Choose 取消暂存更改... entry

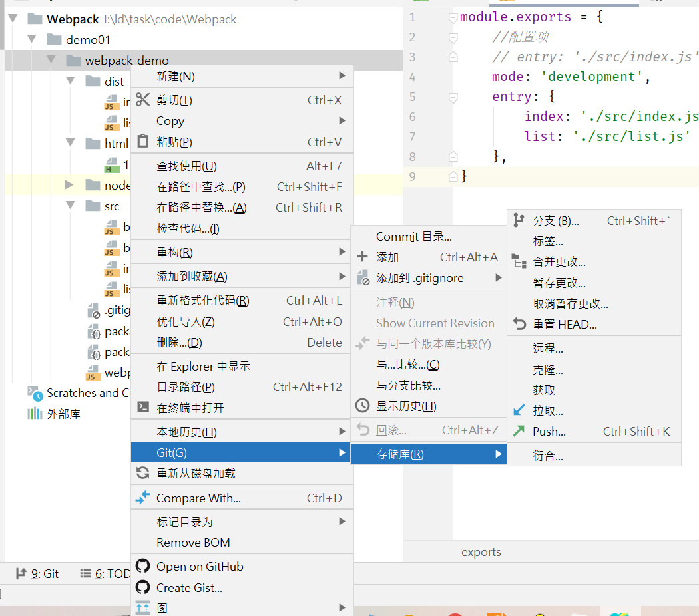pyautogui.click(x=594, y=303)
